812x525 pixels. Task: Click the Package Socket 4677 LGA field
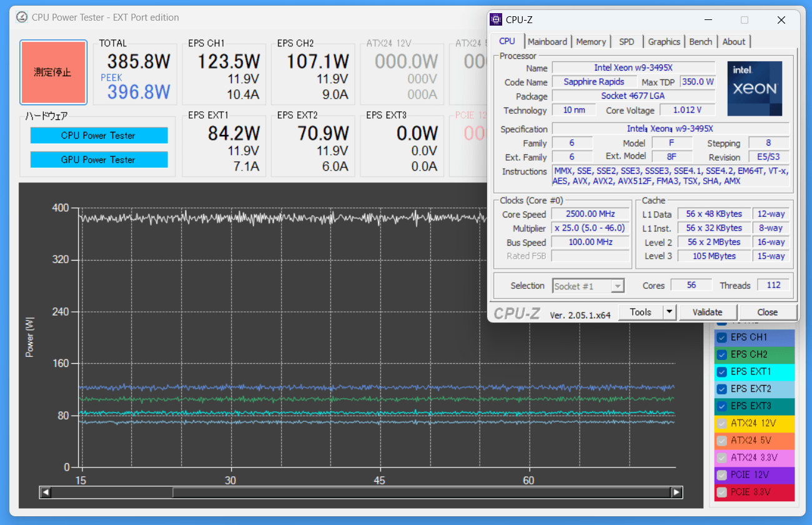[x=633, y=96]
